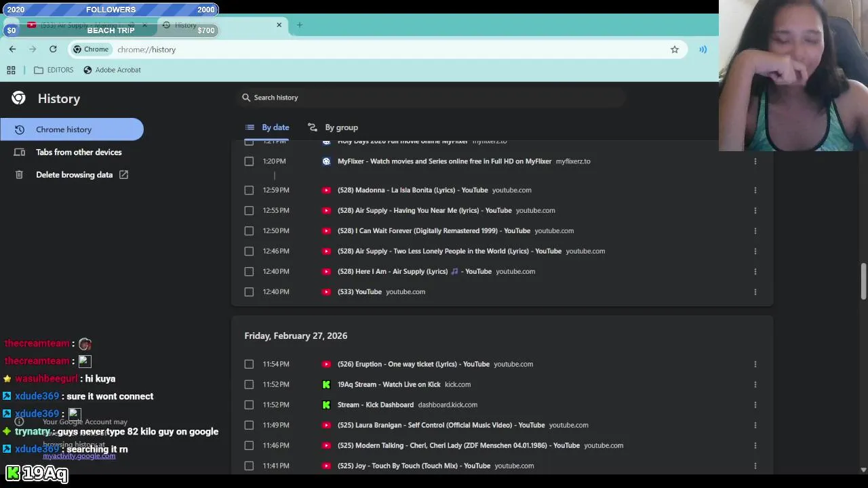Click YouTube favicon beside Madonna entry
Viewport: 868px width, 488px height.
pyautogui.click(x=326, y=190)
